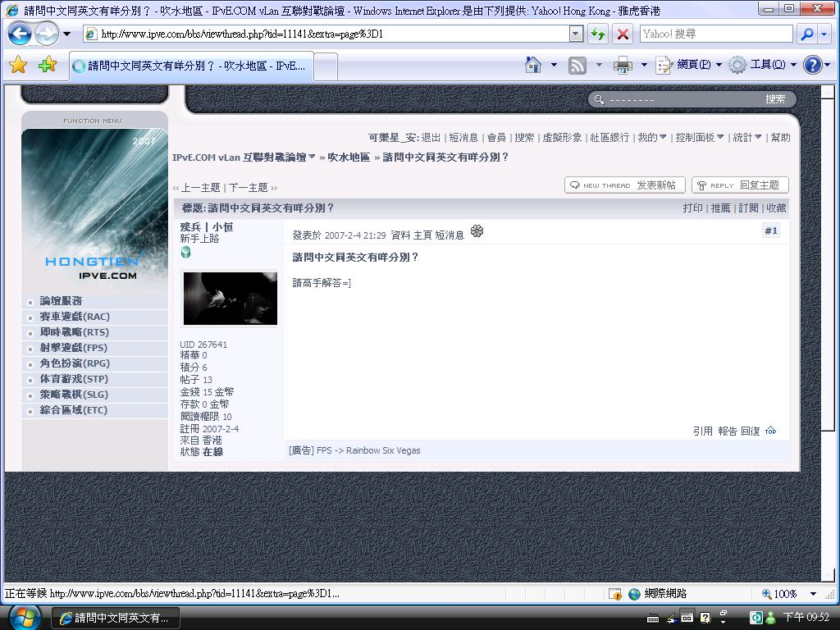This screenshot has height=630, width=840.
Task: Click the Yahoo! search input box
Action: (x=715, y=34)
